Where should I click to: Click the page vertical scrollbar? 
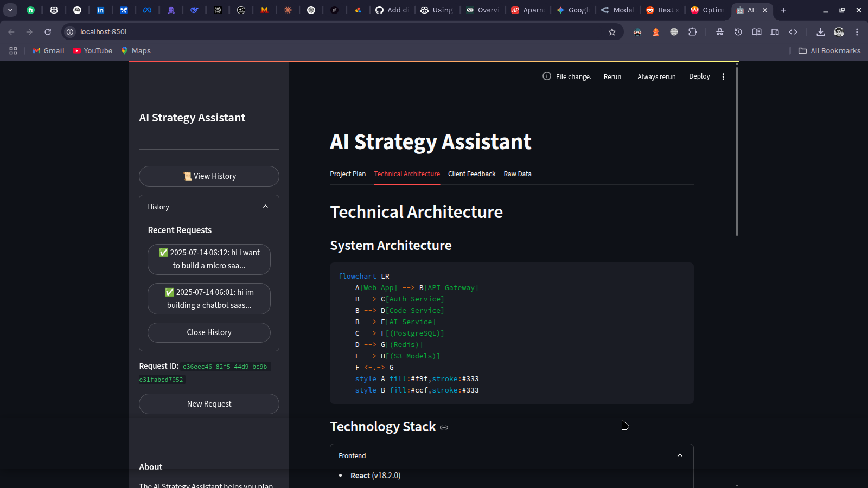click(x=737, y=152)
